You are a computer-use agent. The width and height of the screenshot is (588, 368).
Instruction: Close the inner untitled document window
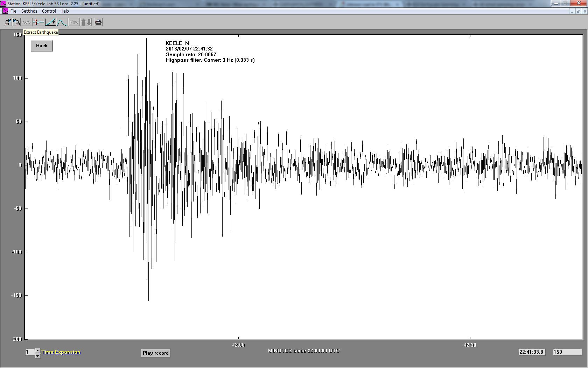point(585,11)
